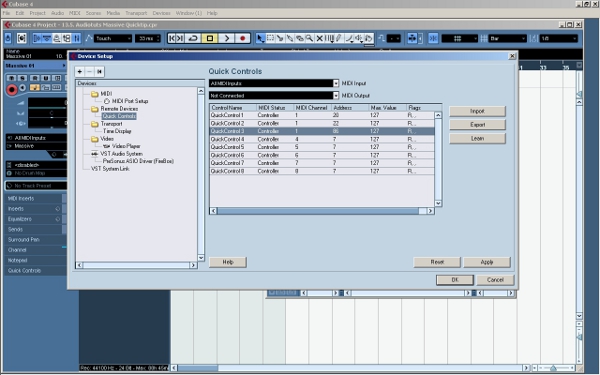The height and width of the screenshot is (375, 600).
Task: Click the Apply button
Action: (487, 262)
